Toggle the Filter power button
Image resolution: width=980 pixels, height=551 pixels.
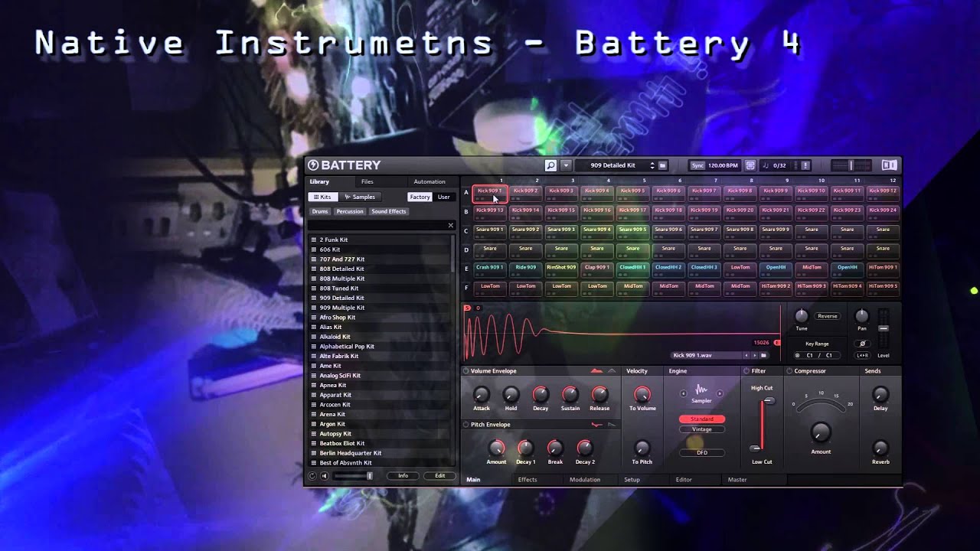point(746,371)
